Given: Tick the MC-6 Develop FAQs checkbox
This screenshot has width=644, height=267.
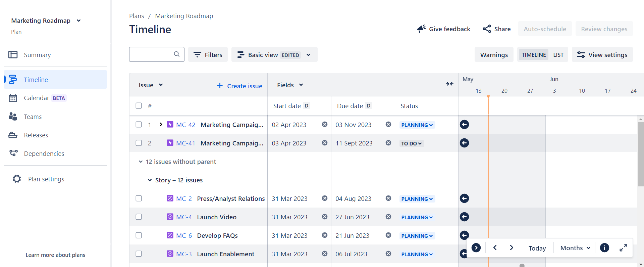Looking at the screenshot, I should pyautogui.click(x=139, y=235).
